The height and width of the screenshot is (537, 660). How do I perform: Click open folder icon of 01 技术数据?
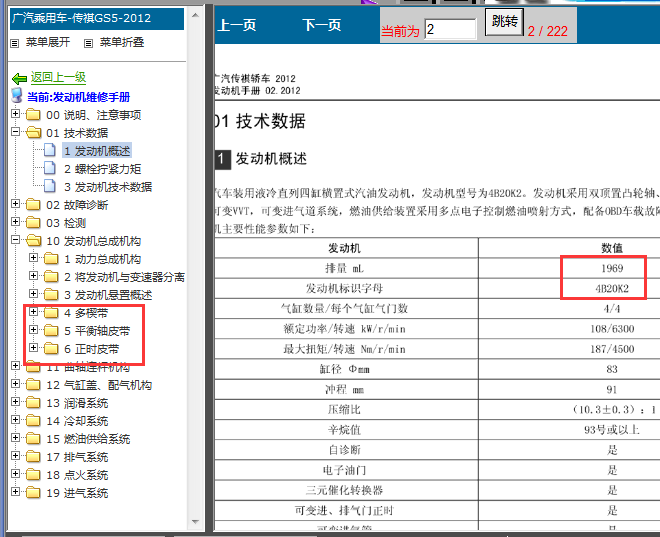pyautogui.click(x=33, y=133)
